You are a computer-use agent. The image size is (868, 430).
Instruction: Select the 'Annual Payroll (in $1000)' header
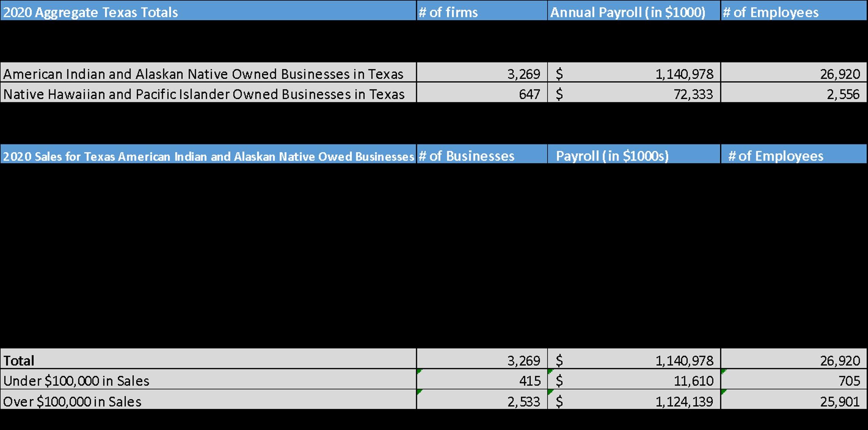[634, 11]
